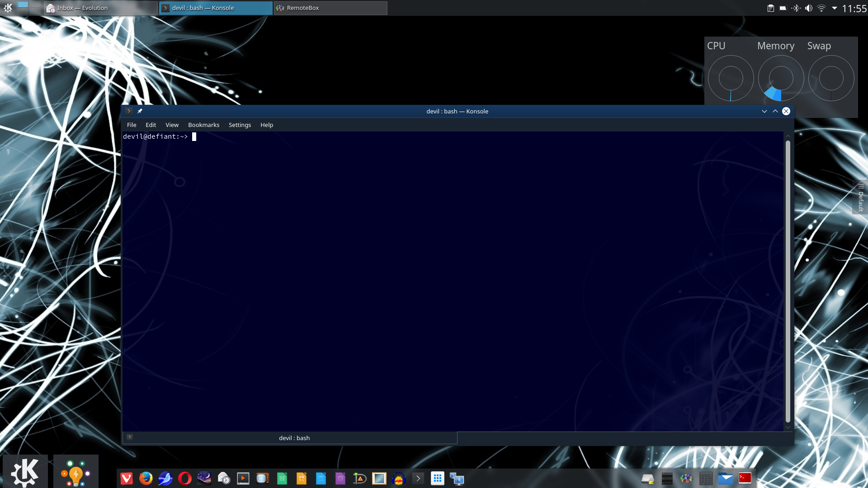Launch the Opera browser

184,478
